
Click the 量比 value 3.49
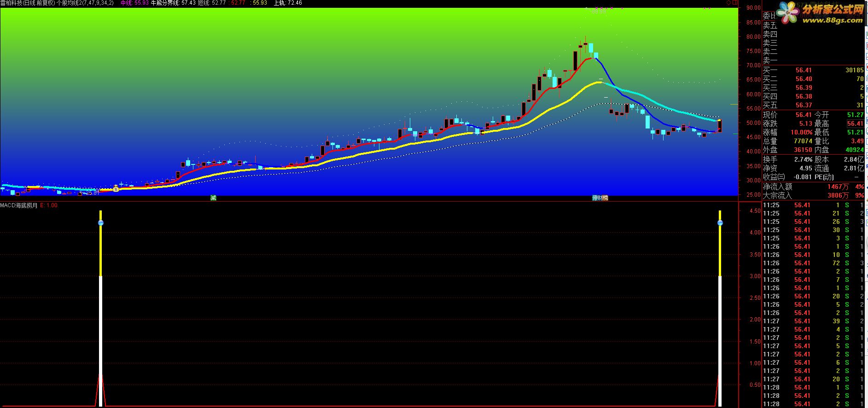tap(857, 141)
